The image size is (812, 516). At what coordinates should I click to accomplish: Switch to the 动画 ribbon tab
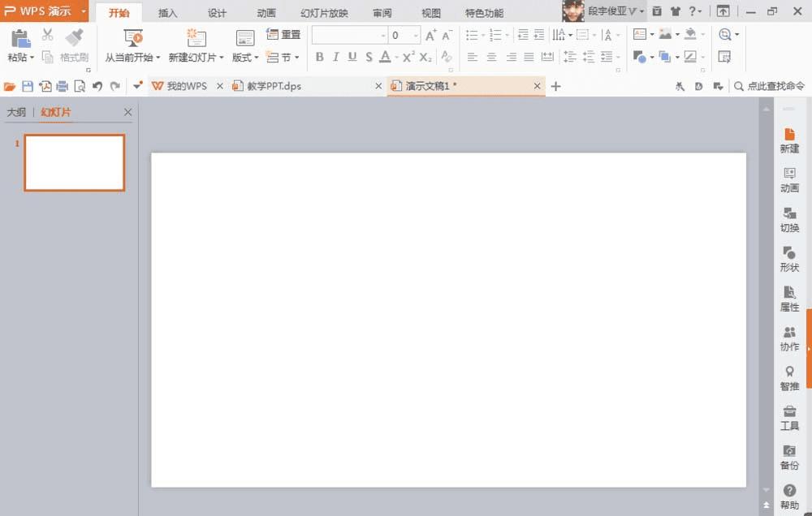click(266, 13)
